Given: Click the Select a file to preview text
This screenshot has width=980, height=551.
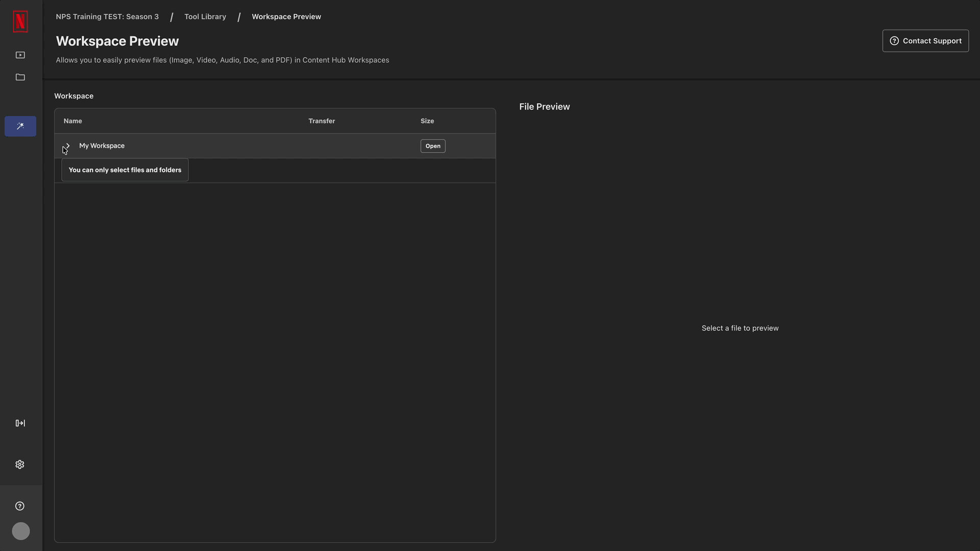Looking at the screenshot, I should pos(740,328).
